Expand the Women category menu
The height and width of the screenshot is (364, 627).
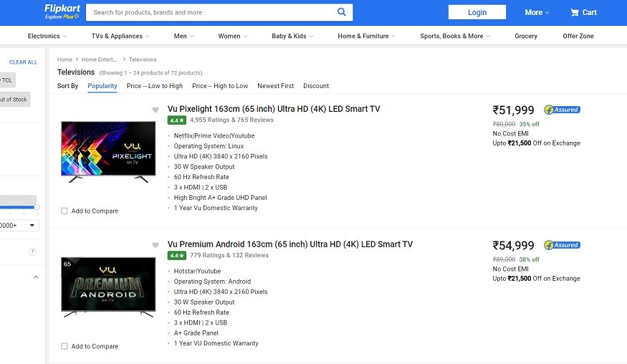click(x=233, y=36)
